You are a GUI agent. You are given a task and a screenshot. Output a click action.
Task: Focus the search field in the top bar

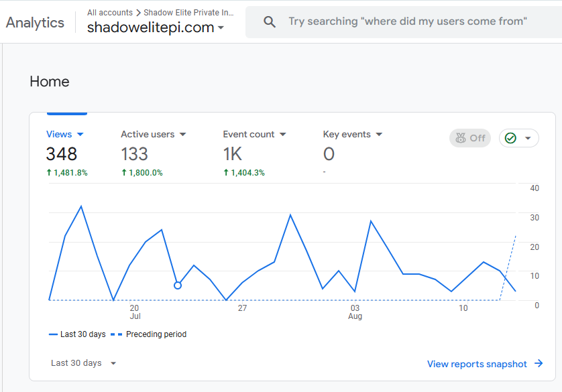click(407, 21)
